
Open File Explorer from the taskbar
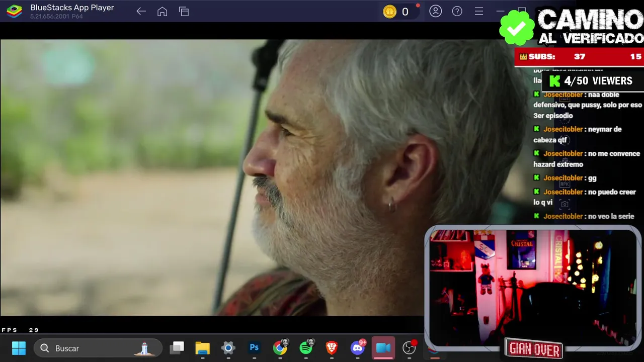pyautogui.click(x=202, y=348)
